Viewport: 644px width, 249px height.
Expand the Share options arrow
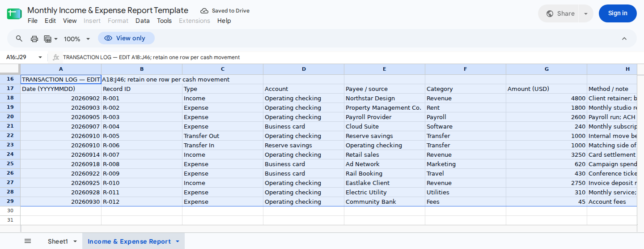click(x=586, y=13)
